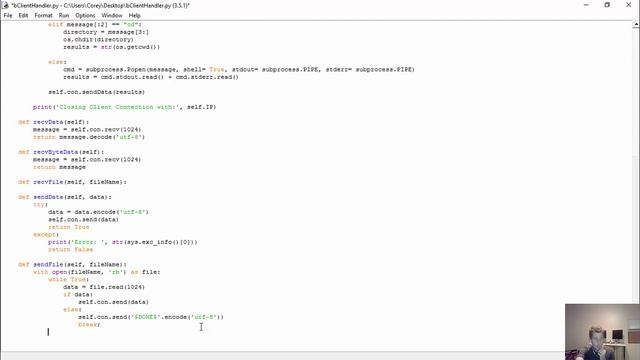This screenshot has height=360, width=640.
Task: Open the Run menu
Action: (64, 15)
